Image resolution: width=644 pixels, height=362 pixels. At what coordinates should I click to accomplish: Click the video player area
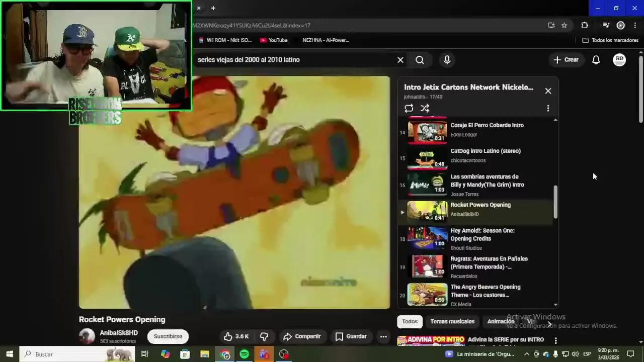pyautogui.click(x=234, y=192)
